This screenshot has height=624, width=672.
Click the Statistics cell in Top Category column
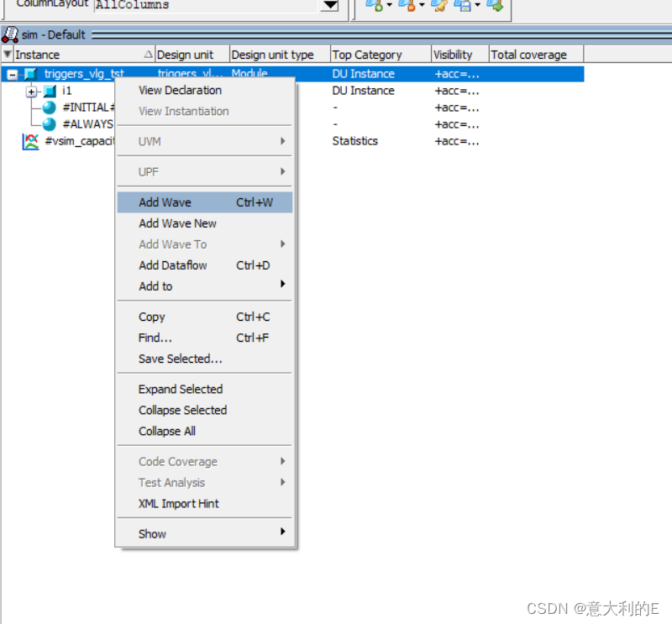[354, 141]
